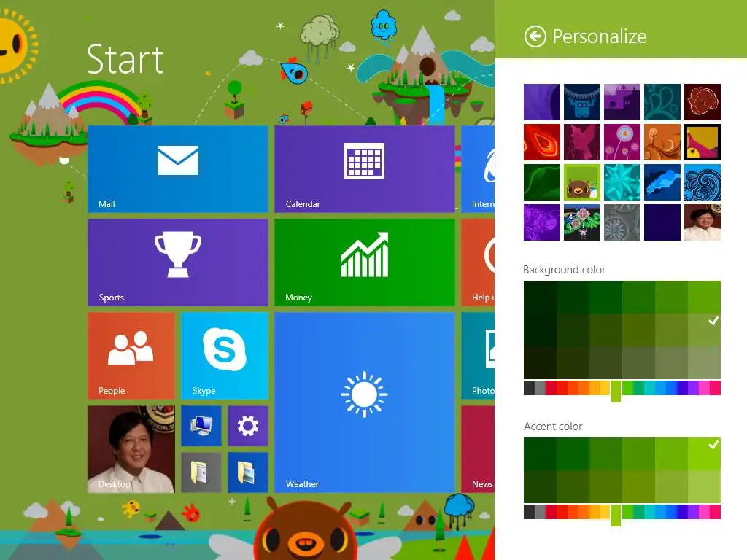The height and width of the screenshot is (560, 747).
Task: Set background hue strip to dark gray
Action: pyautogui.click(x=529, y=388)
